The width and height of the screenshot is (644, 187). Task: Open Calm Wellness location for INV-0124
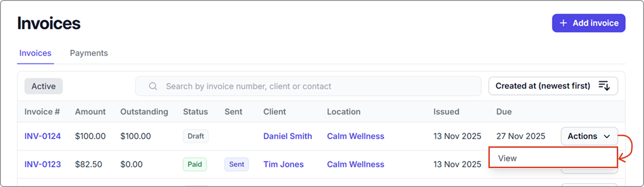click(355, 136)
